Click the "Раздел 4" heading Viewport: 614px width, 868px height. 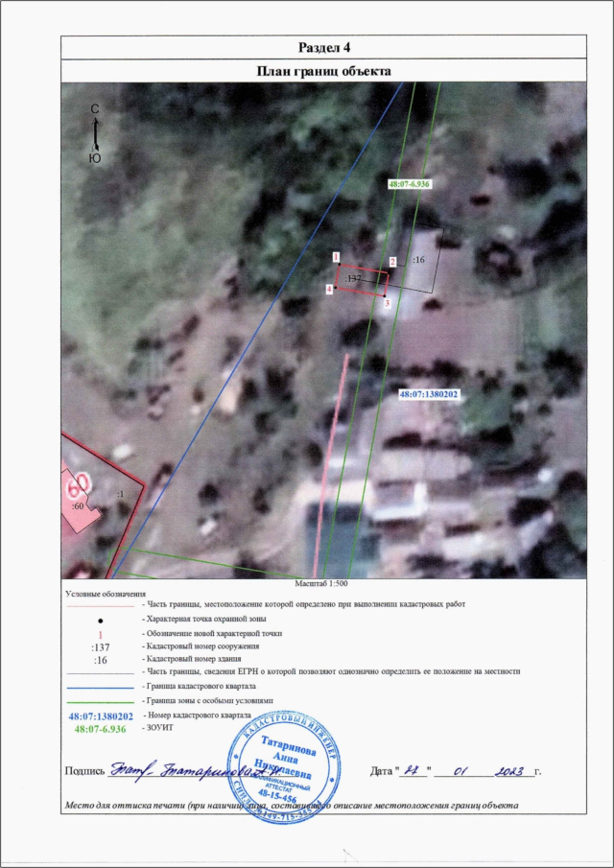tap(322, 47)
